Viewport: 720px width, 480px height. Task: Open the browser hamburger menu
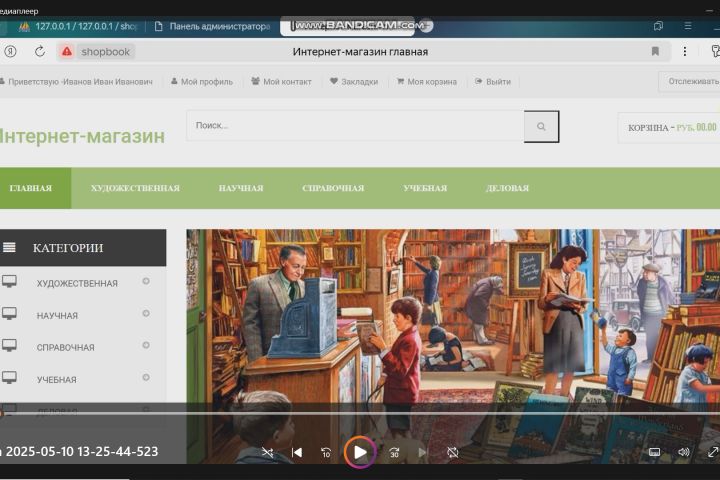pyautogui.click(x=687, y=26)
